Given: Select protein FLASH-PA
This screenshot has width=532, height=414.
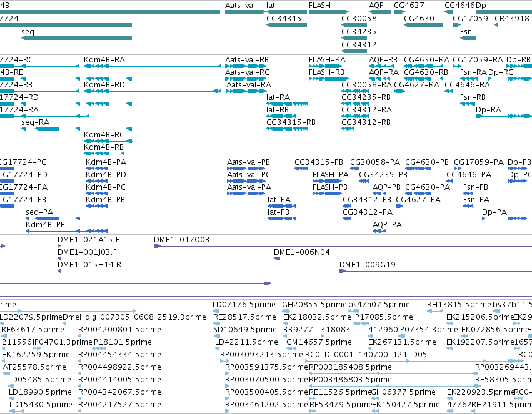Looking at the screenshot, I should pos(327,181).
